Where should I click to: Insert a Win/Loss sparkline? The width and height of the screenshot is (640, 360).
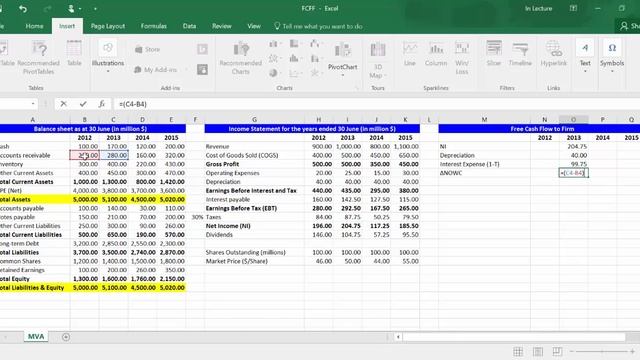462,58
